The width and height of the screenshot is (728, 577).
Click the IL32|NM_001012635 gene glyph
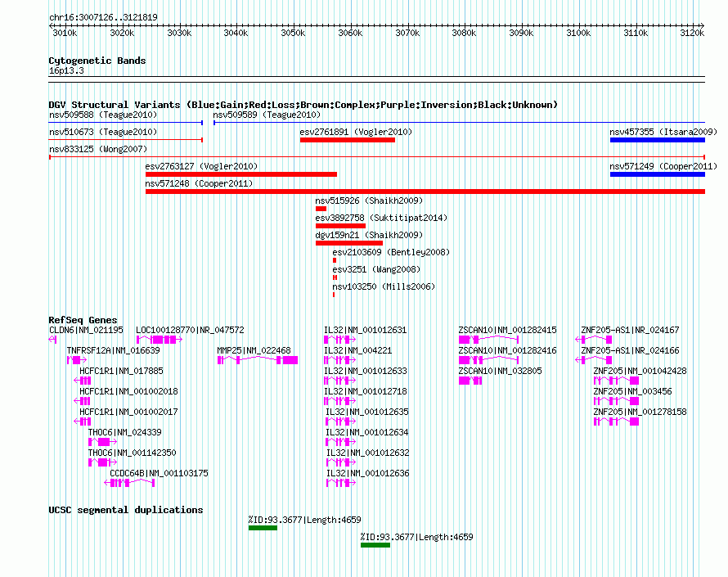341,421
